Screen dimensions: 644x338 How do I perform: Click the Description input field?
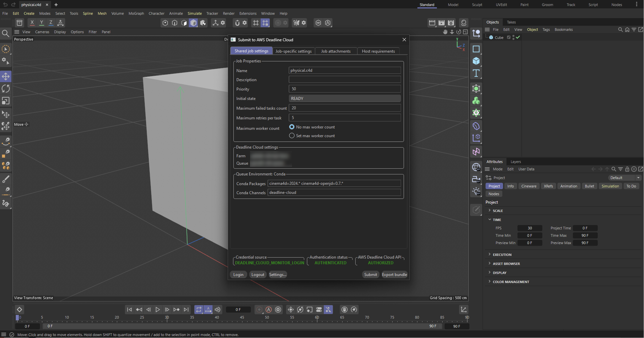[344, 79]
